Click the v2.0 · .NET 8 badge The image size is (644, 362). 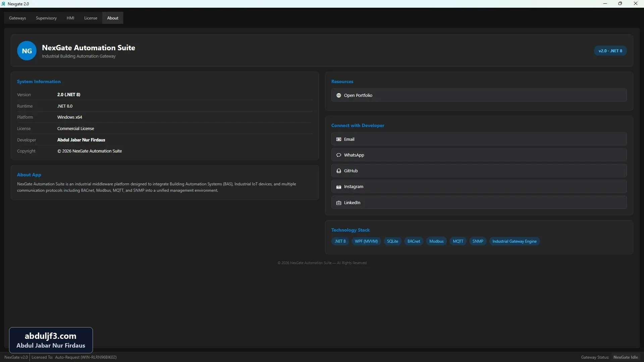[x=610, y=51]
